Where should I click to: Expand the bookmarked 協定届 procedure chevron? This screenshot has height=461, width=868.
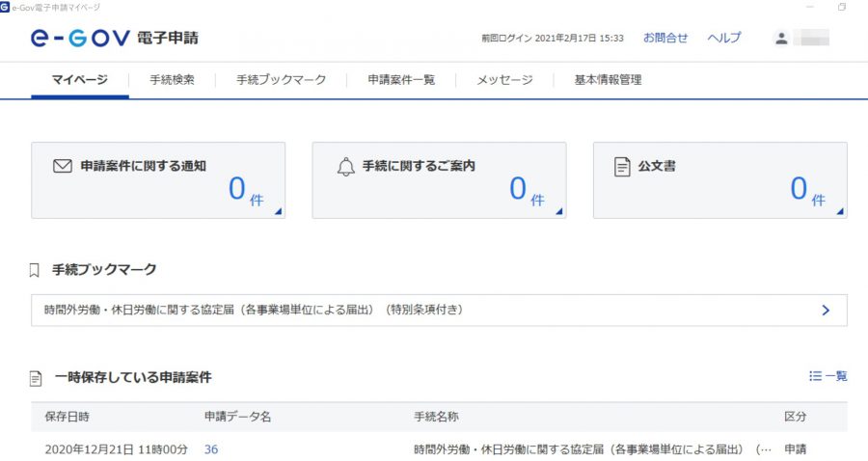[825, 310]
